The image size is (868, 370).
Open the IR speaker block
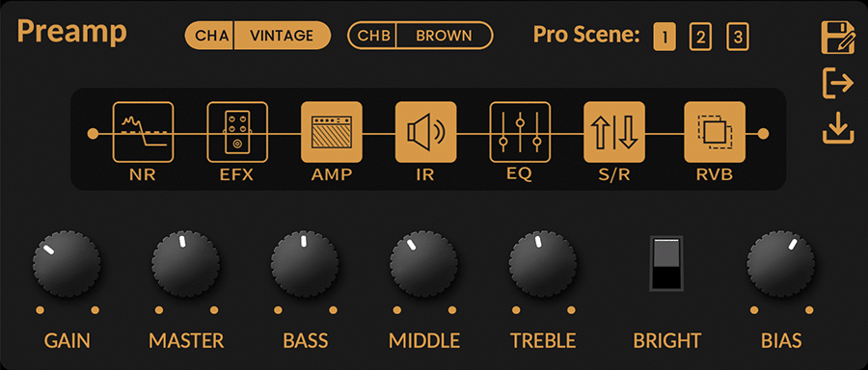[x=425, y=132]
